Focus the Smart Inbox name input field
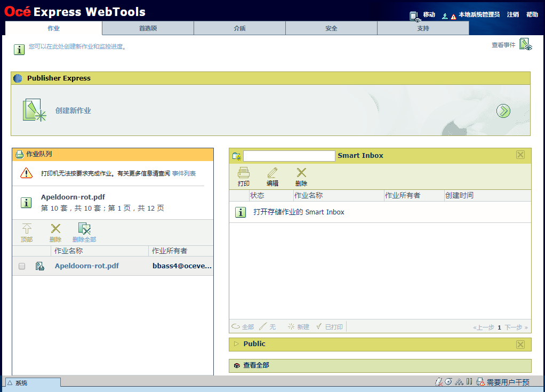Image resolution: width=545 pixels, height=392 pixels. [x=289, y=156]
